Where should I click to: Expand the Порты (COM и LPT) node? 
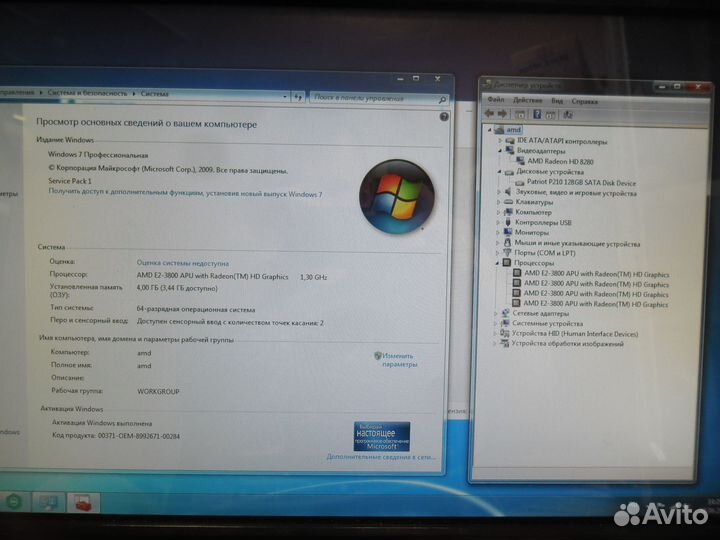click(x=498, y=253)
